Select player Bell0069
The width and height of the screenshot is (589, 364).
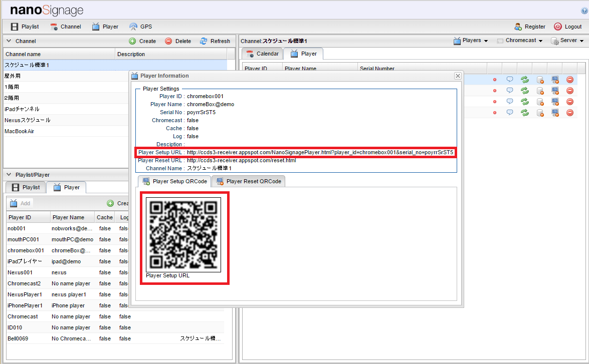click(x=115, y=338)
